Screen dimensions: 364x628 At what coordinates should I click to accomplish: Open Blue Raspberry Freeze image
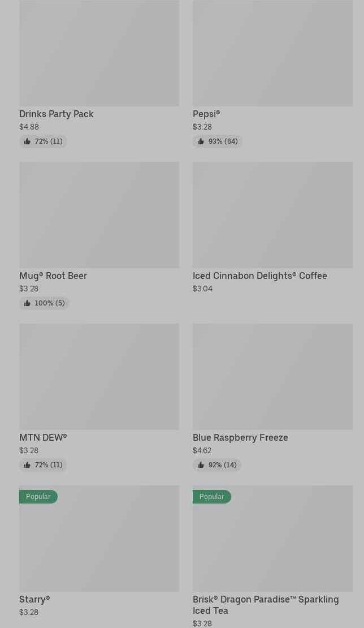272,377
